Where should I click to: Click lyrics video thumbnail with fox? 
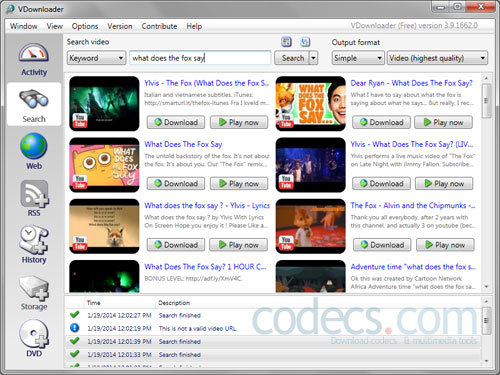point(104,226)
